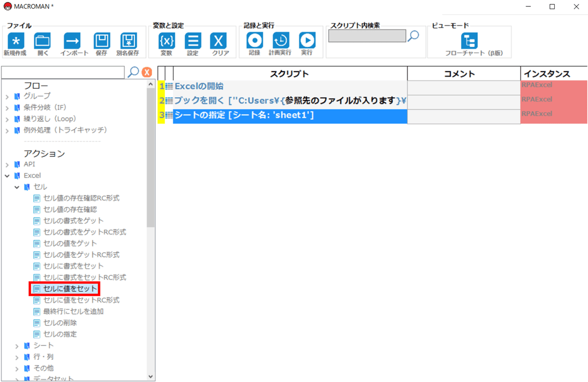Run the script with the 実行 button

pos(307,41)
